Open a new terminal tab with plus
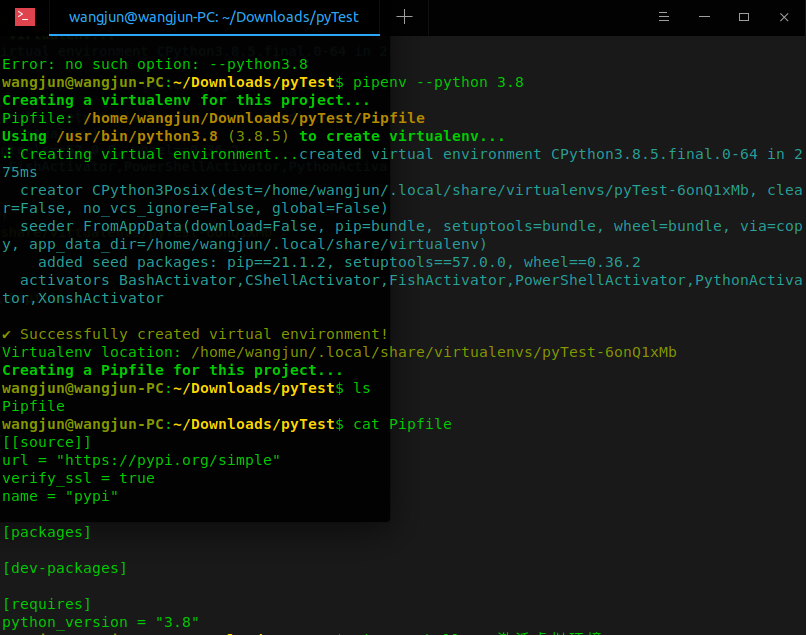Screen dimensions: 806x635 point(405,17)
